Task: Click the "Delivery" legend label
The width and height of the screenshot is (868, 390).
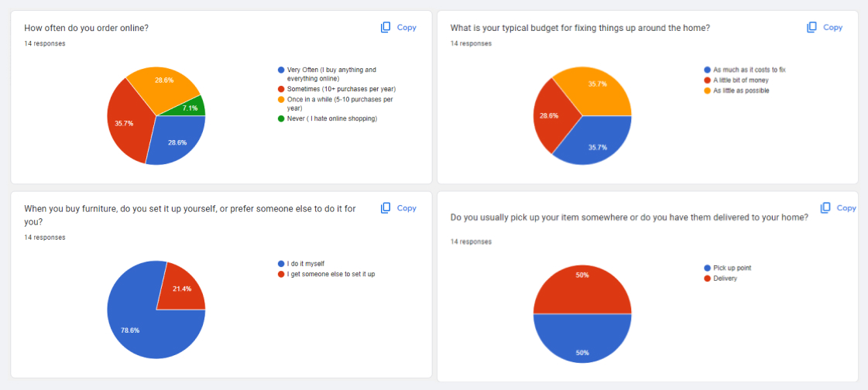Action: tap(726, 278)
